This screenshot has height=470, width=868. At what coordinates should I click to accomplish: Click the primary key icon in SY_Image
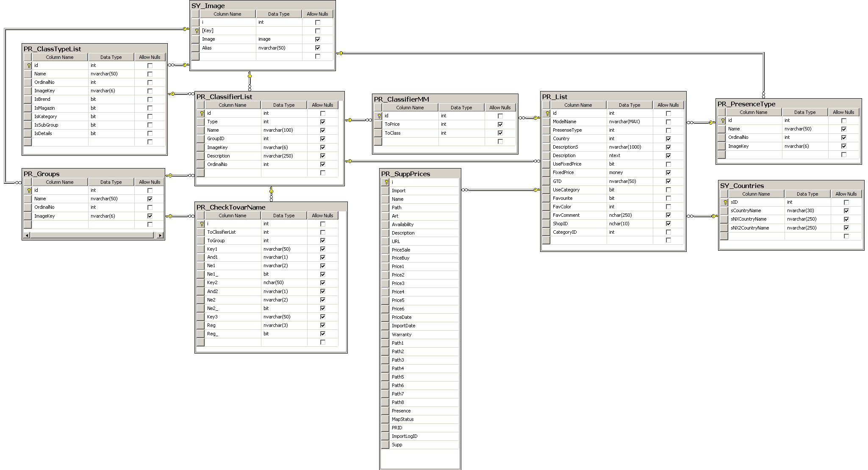(197, 31)
